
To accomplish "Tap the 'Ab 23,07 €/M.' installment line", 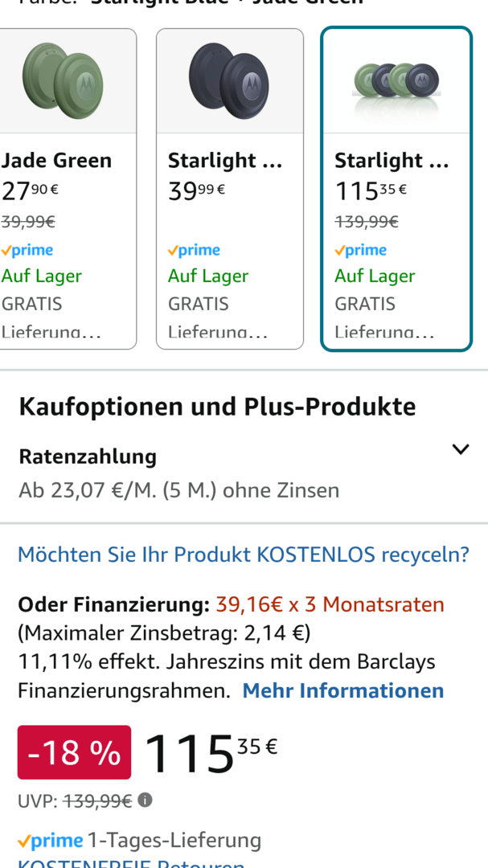I will point(178,490).
